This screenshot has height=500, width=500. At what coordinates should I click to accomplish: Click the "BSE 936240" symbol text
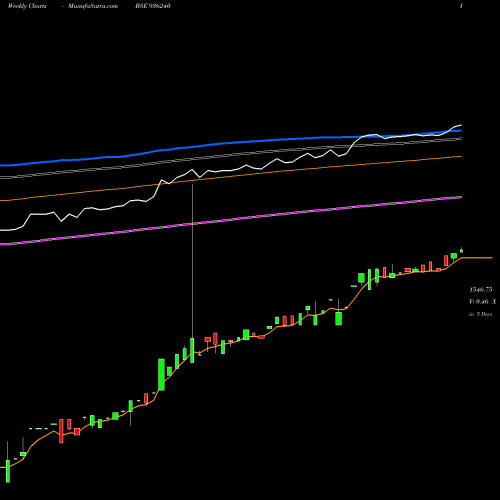tap(153, 6)
